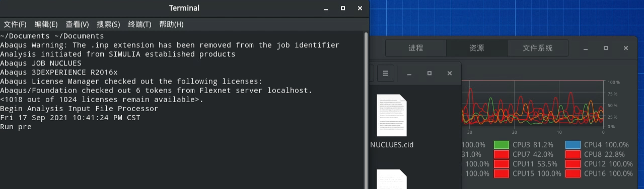This screenshot has width=644, height=189.
Task: Click the 'Fri 17 Sep 2021' timestamp line
Action: point(70,118)
